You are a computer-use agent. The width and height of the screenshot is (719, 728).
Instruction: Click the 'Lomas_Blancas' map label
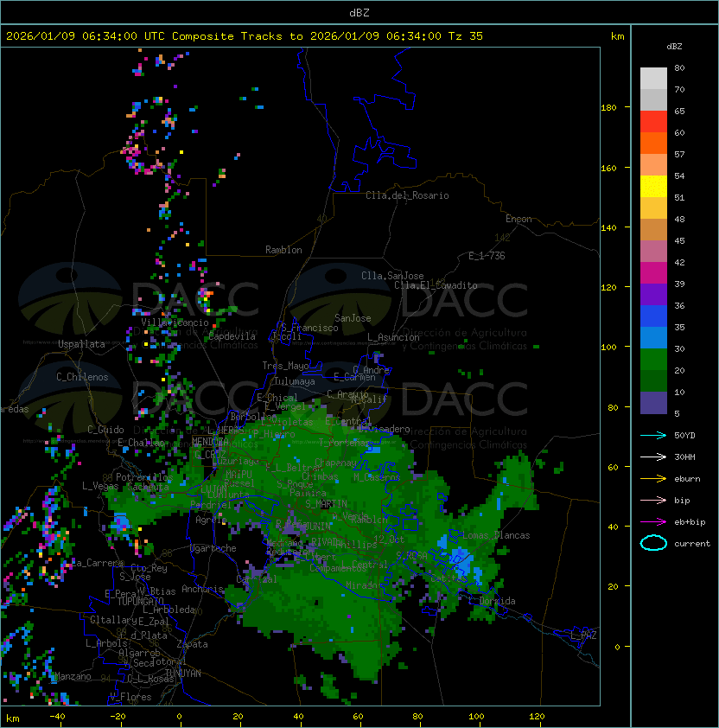tap(496, 535)
